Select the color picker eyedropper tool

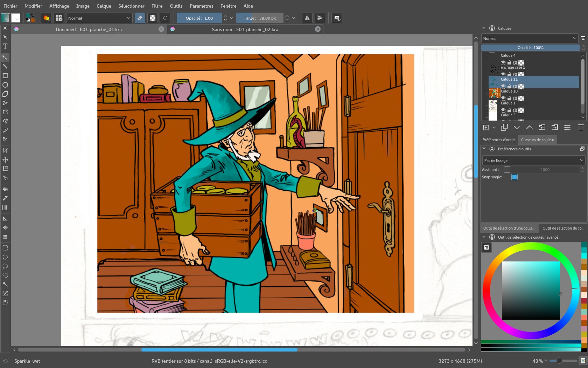pyautogui.click(x=5, y=198)
